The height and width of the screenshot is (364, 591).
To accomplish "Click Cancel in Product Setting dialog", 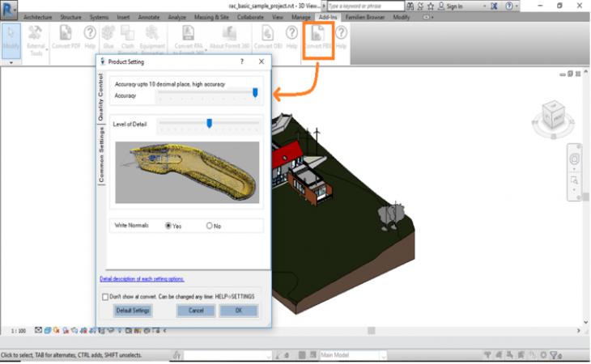I will pyautogui.click(x=196, y=311).
